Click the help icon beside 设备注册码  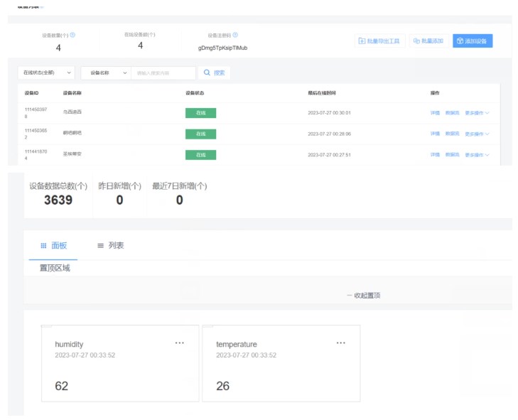235,35
